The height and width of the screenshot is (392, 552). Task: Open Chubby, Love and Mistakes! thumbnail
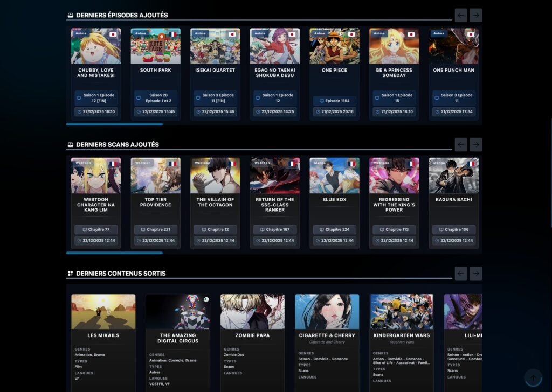[96, 46]
